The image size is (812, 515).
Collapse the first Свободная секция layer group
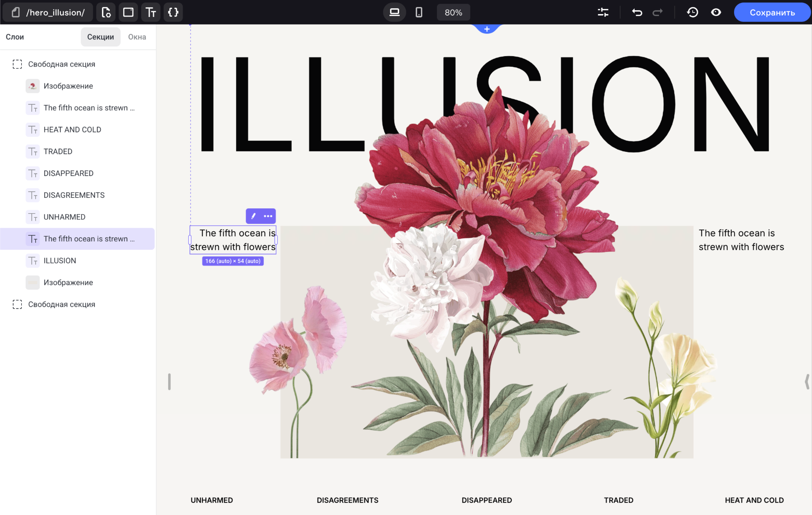[x=17, y=64]
